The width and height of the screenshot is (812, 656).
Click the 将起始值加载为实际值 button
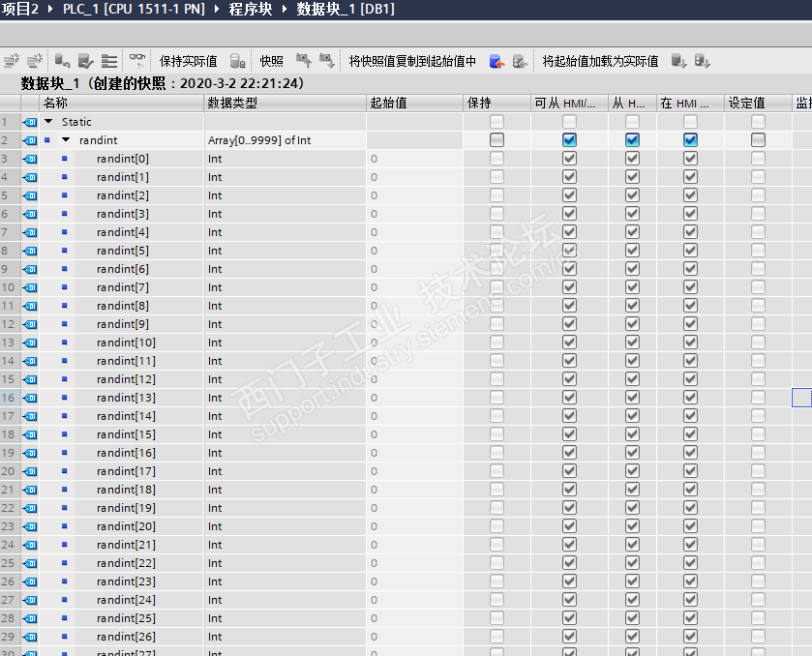click(600, 61)
